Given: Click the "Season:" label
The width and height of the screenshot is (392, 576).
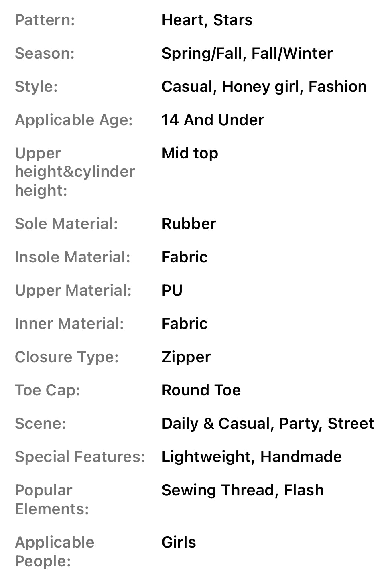Looking at the screenshot, I should (x=45, y=53).
